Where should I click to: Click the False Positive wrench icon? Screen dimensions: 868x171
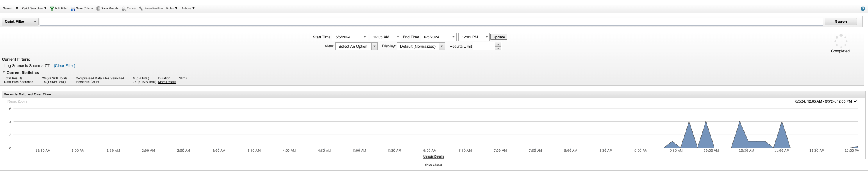pos(141,9)
